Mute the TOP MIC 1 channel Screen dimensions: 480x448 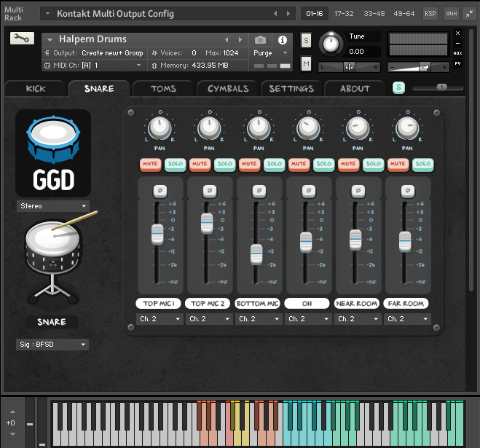click(x=150, y=164)
